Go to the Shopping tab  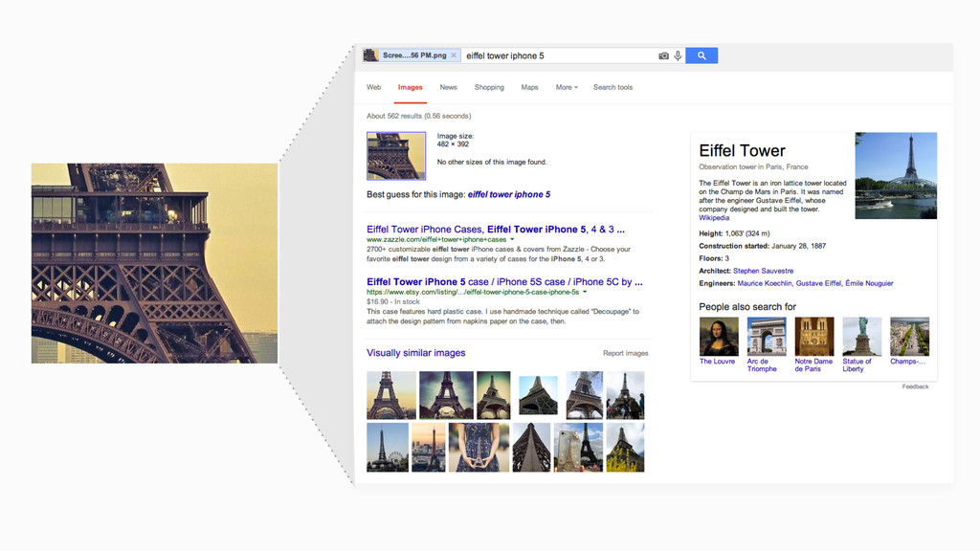pos(489,87)
